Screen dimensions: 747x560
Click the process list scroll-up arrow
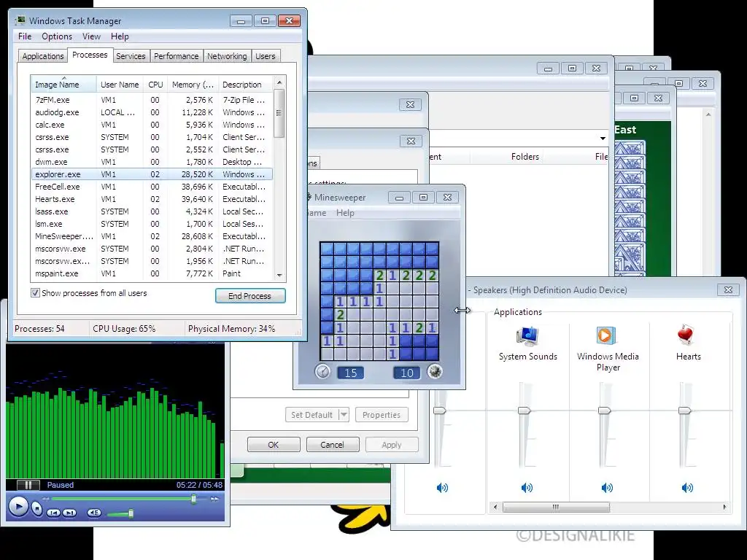279,82
